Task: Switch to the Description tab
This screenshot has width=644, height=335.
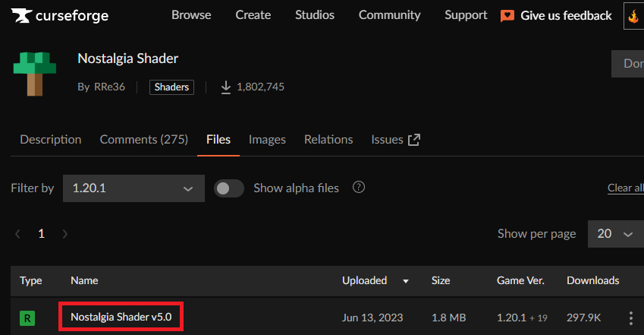Action: tap(50, 140)
